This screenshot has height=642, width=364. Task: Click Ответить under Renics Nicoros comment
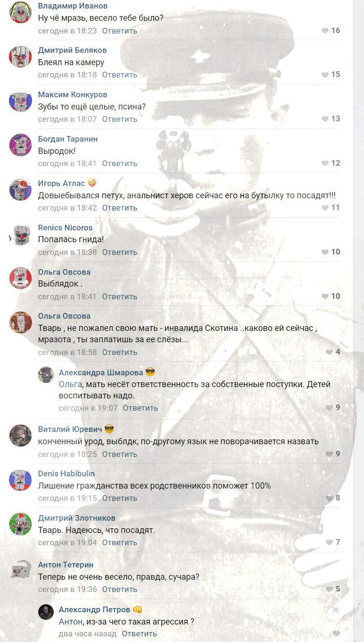point(120,252)
